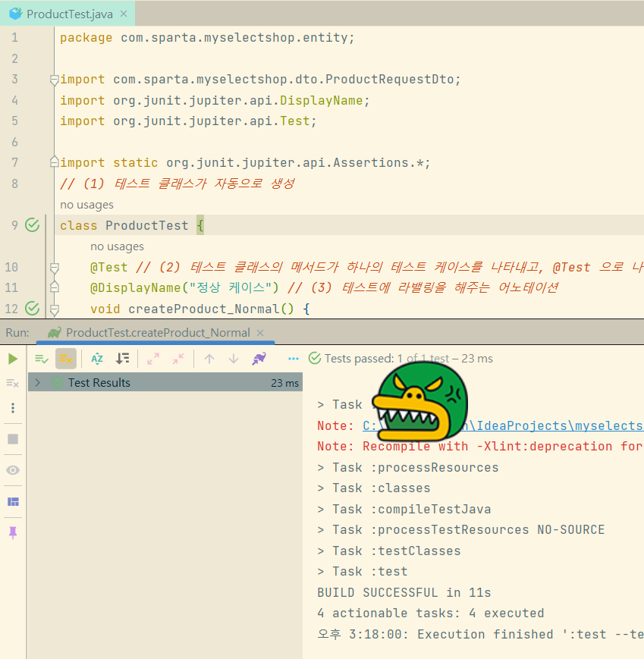Go to next failed test arrow
Screen dimensions: 644x659
click(234, 359)
